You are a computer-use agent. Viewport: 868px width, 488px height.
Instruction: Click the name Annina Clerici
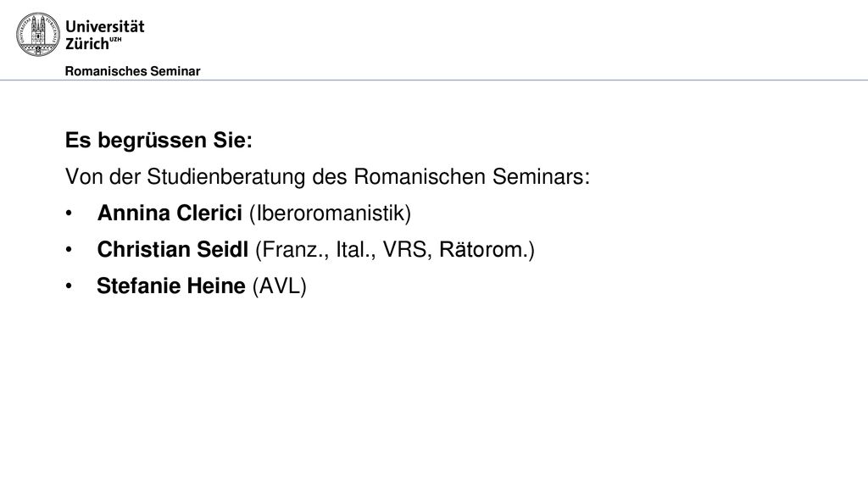pos(170,213)
